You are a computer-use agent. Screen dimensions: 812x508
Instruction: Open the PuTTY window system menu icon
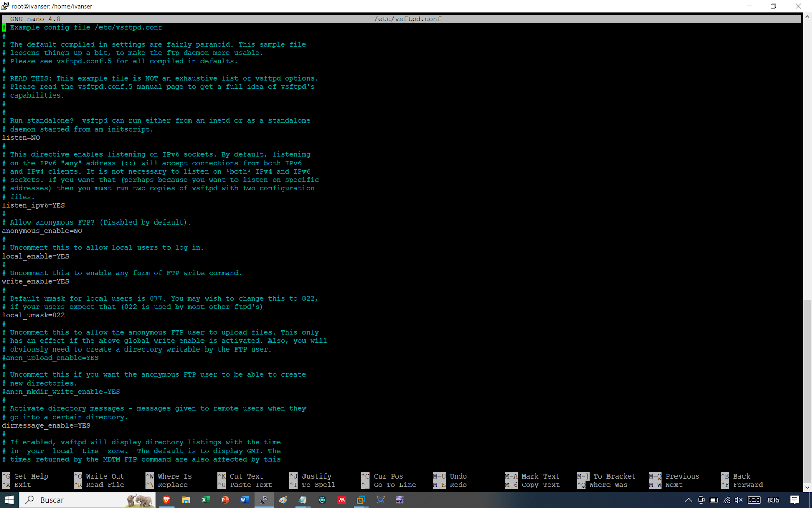[x=5, y=6]
